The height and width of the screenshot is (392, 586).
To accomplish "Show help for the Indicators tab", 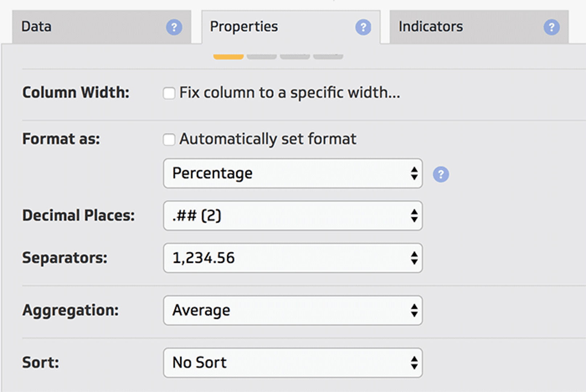I will pos(551,27).
